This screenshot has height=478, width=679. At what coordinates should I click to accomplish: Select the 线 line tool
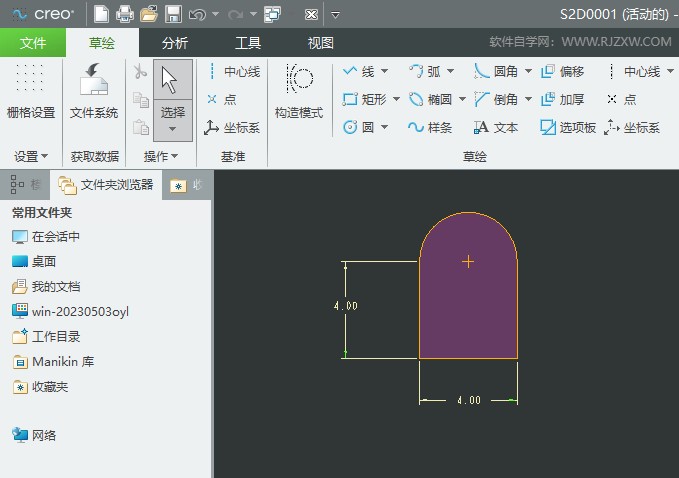[359, 71]
